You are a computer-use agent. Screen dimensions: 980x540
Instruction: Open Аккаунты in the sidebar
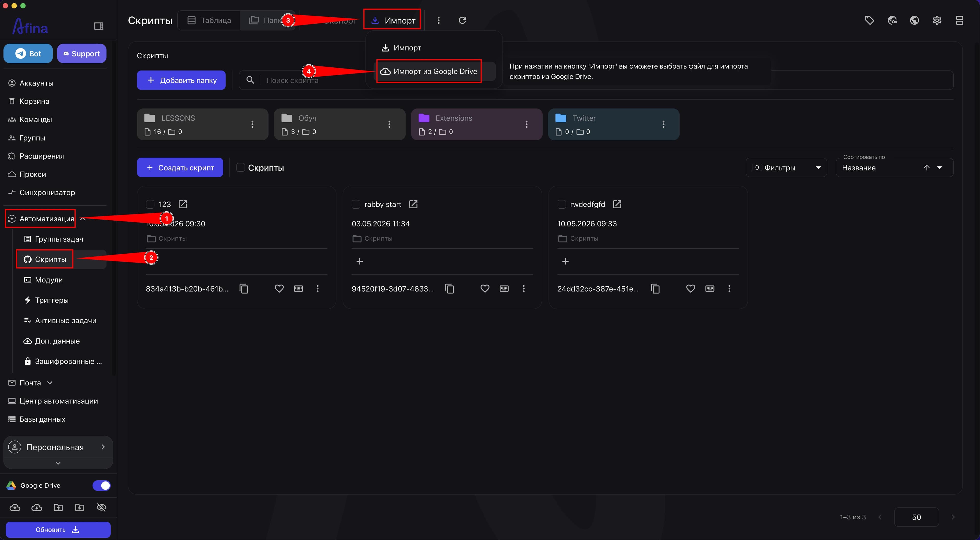click(36, 83)
